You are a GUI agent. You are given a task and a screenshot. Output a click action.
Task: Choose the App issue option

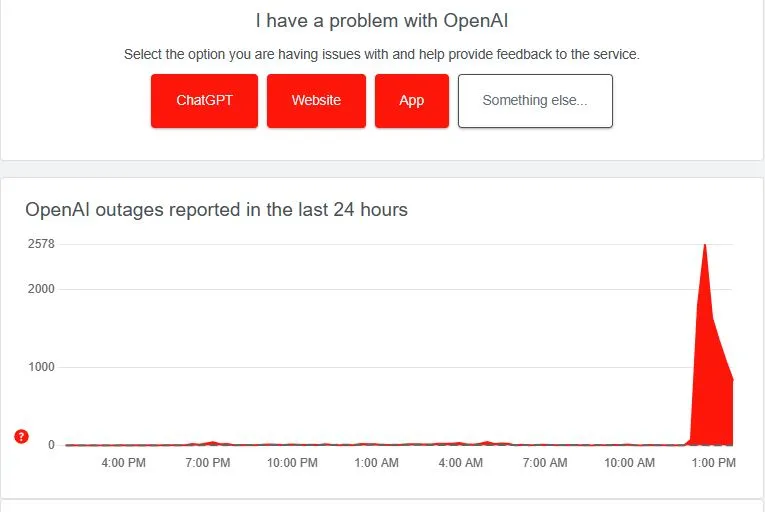tap(412, 101)
